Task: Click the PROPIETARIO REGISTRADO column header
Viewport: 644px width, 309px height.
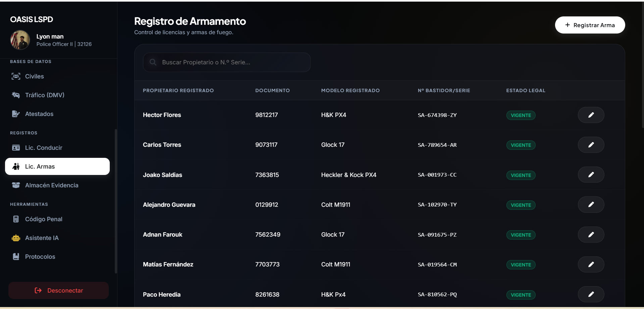Action: click(x=178, y=90)
